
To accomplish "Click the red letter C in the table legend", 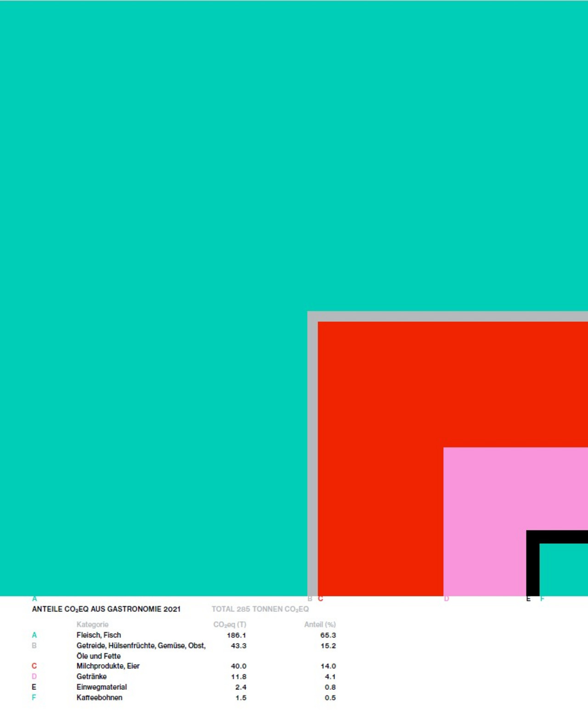I will coord(34,666).
